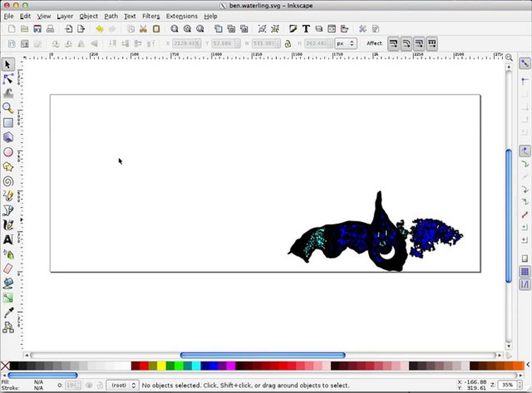Select the Zoom tool in toolbox

(8, 108)
